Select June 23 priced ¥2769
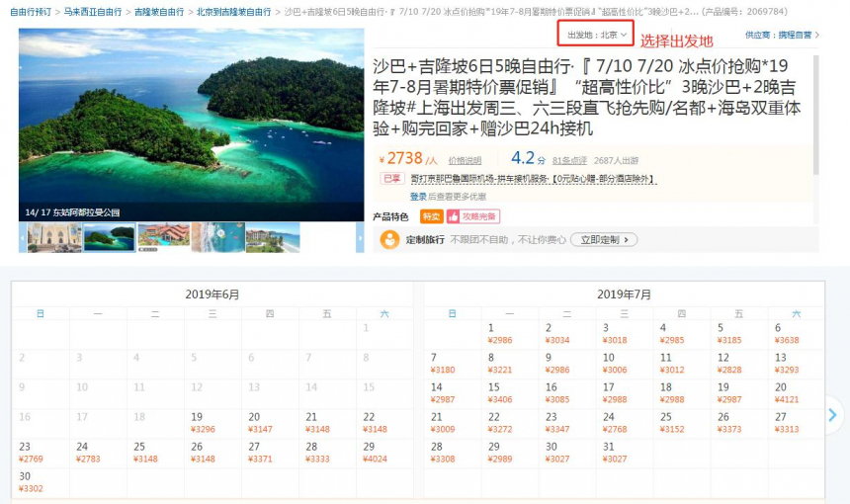 coord(41,453)
